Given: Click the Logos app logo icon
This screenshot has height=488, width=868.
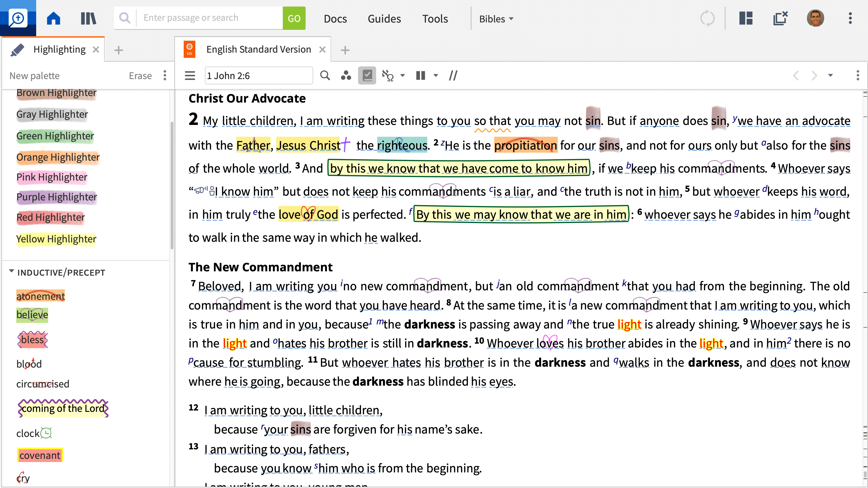Looking at the screenshot, I should [18, 18].
